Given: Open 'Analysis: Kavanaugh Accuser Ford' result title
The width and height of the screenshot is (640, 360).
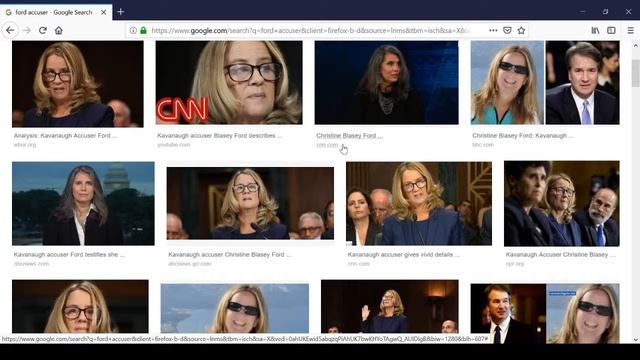Looking at the screenshot, I should pos(65,136).
